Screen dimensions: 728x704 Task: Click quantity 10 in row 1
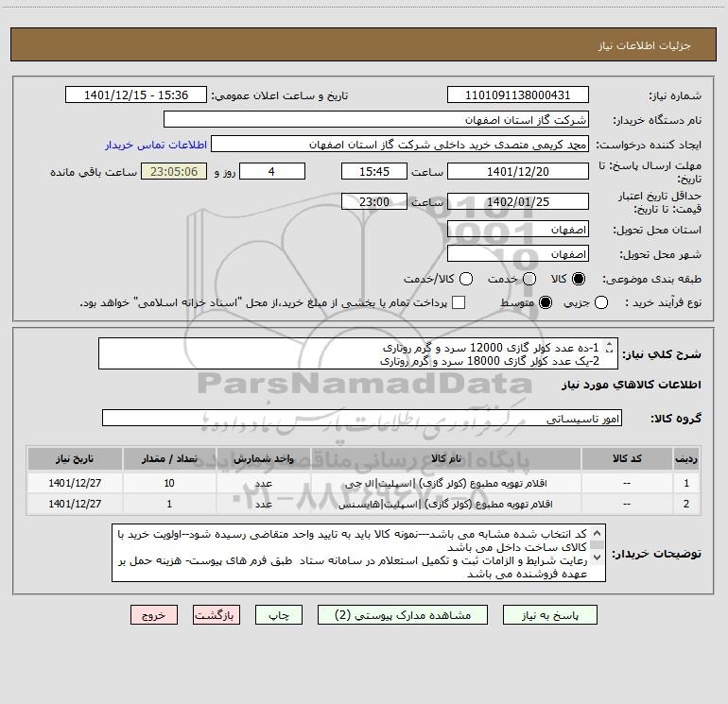click(x=169, y=483)
